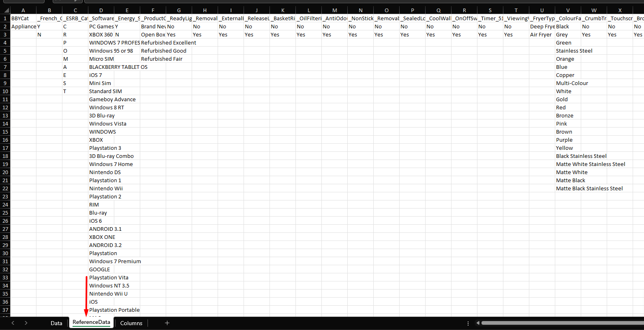Click the next sheet navigation arrow

click(26, 323)
